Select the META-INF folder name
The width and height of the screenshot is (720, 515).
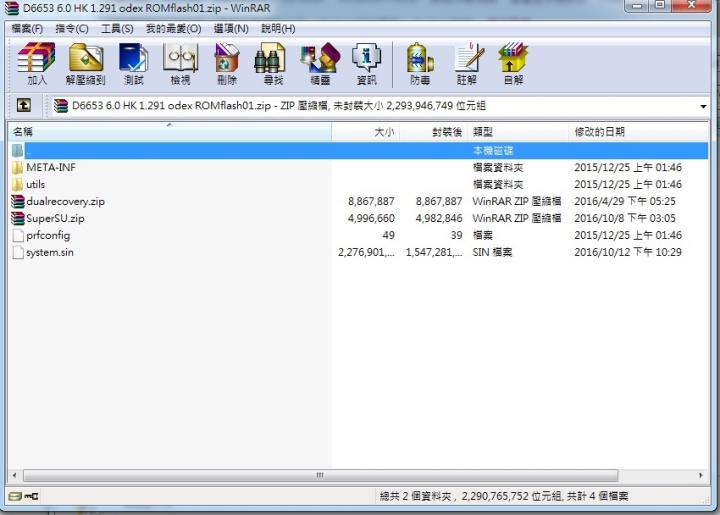click(x=51, y=168)
